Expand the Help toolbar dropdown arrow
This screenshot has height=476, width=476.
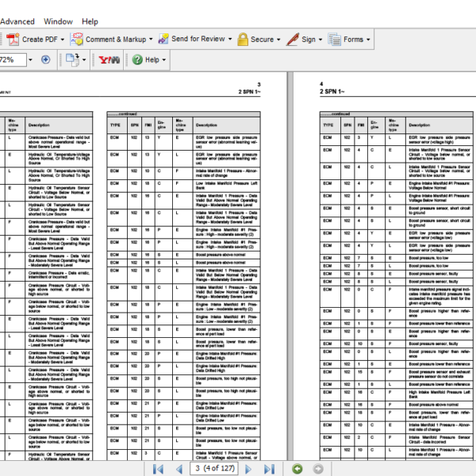tap(164, 59)
